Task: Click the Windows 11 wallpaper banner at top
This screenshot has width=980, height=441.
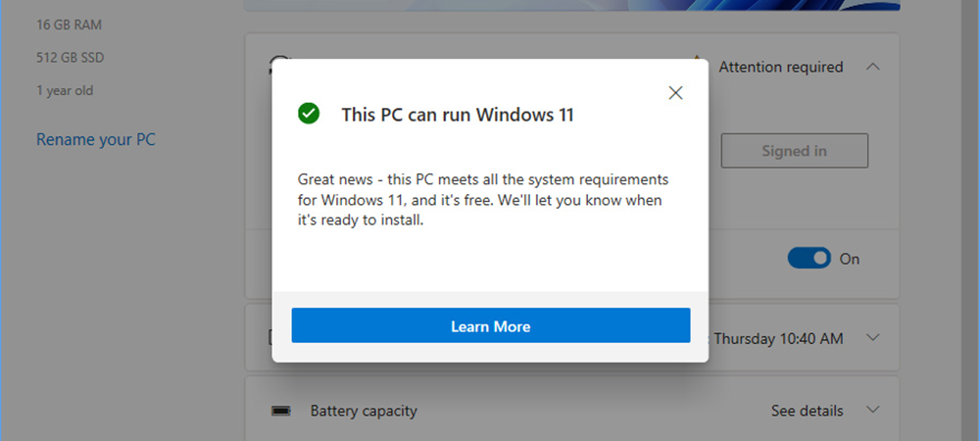Action: (x=572, y=5)
